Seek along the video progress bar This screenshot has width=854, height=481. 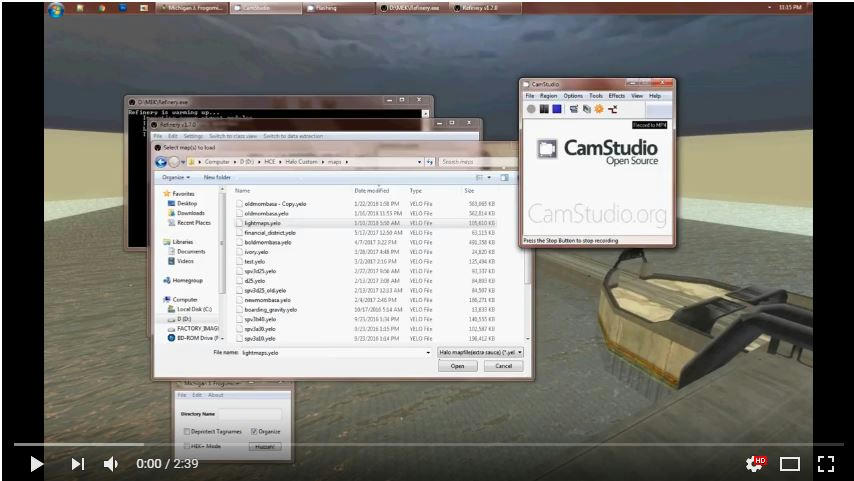(429, 445)
